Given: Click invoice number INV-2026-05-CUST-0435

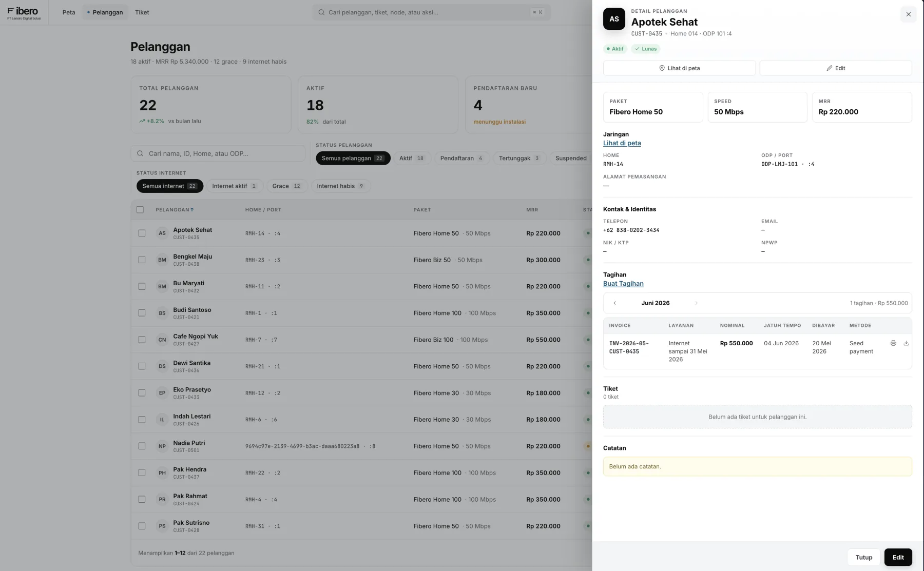Looking at the screenshot, I should (x=629, y=348).
